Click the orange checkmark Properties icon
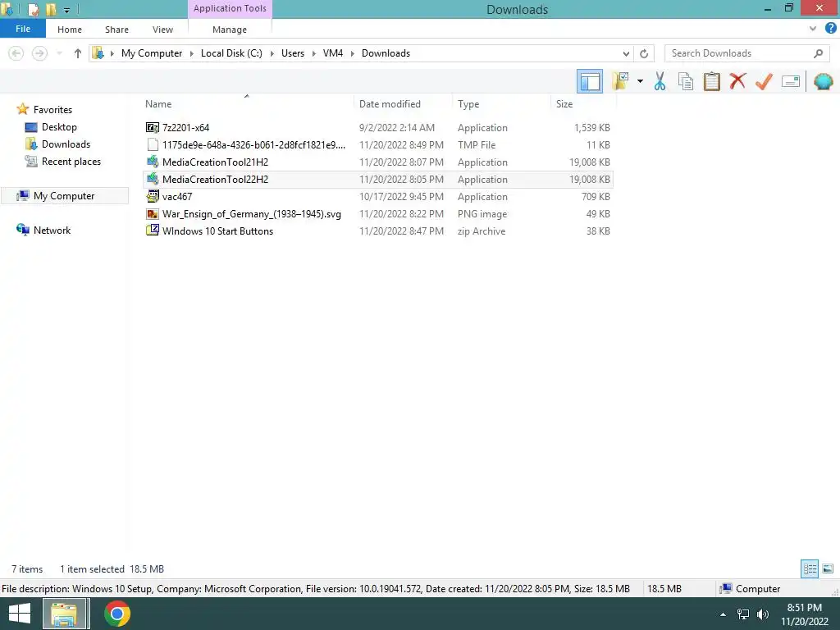 click(x=764, y=81)
